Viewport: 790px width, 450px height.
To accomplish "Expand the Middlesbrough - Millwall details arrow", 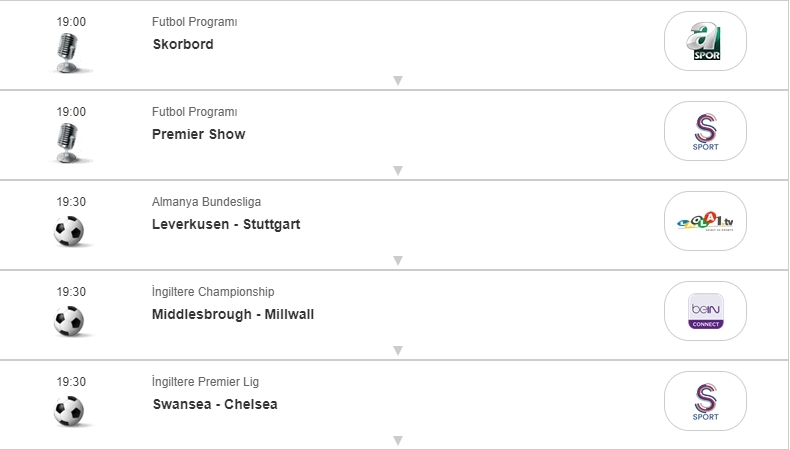I will 397,351.
